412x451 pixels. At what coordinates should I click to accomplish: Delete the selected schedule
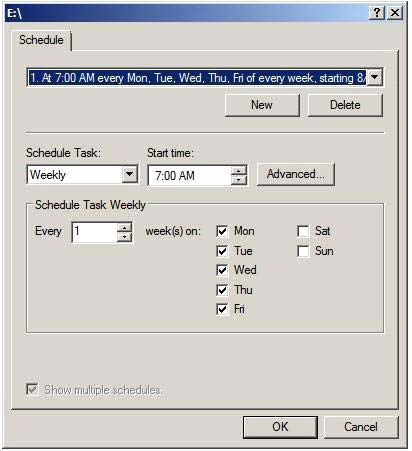coord(345,105)
